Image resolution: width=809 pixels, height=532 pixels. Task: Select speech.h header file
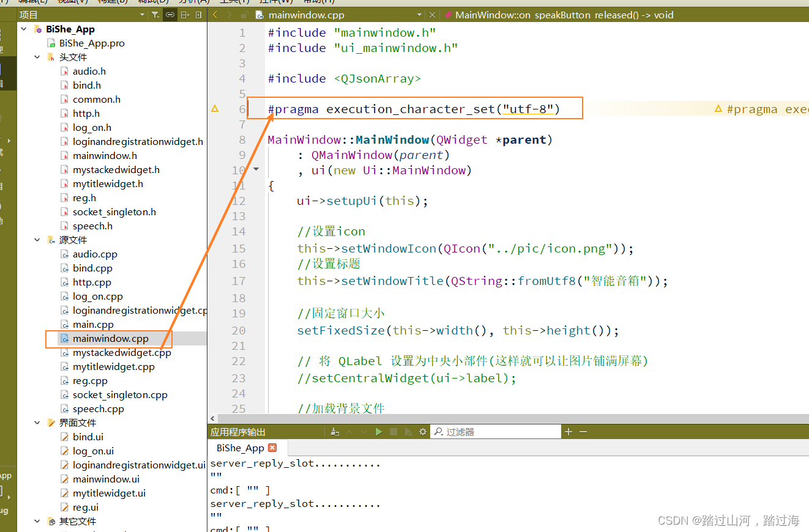(92, 226)
